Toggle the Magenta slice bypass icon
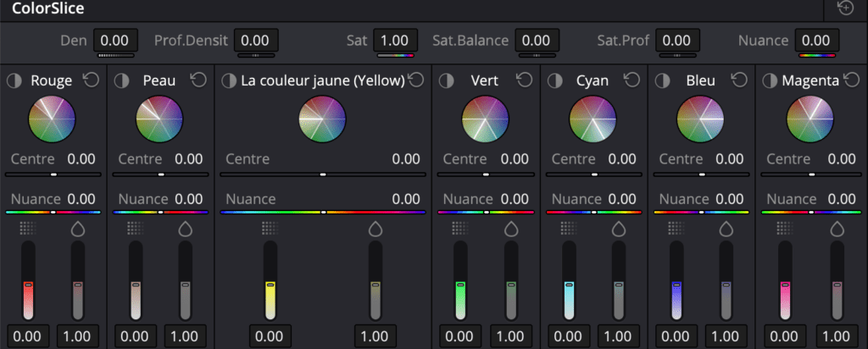This screenshot has height=349, width=868. point(770,80)
